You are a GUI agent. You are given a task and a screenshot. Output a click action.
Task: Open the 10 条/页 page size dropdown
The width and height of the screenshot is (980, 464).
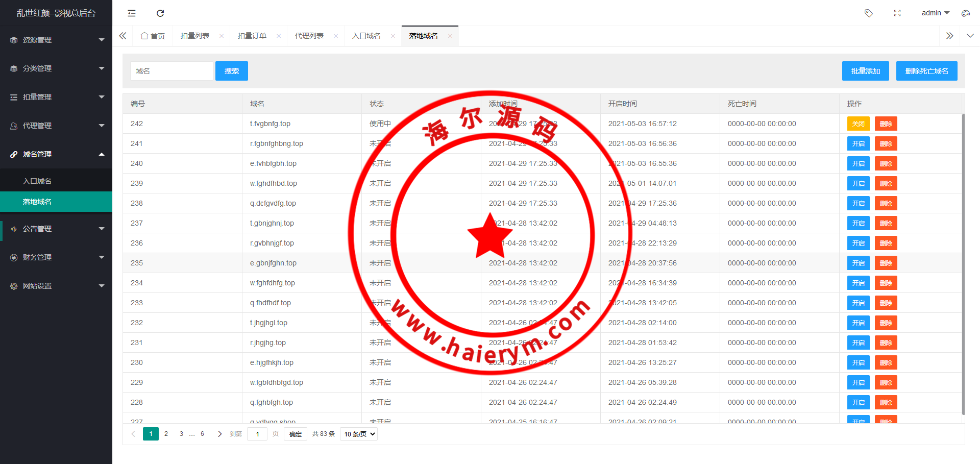pyautogui.click(x=359, y=434)
